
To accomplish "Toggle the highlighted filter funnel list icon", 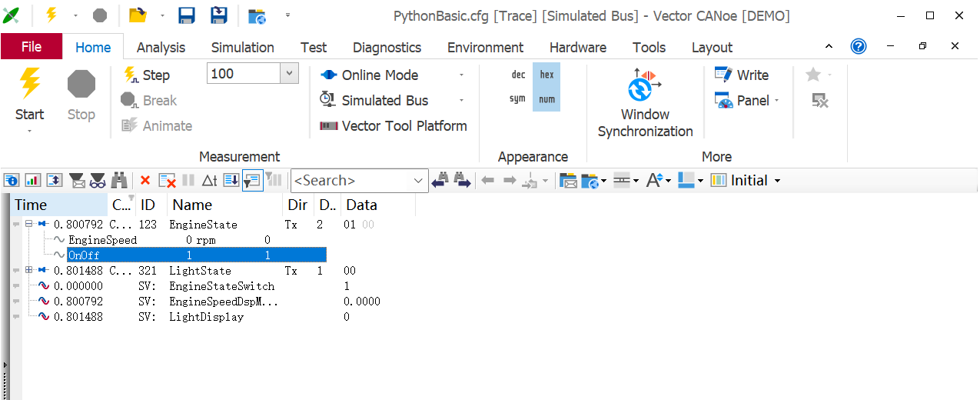I will point(252,180).
